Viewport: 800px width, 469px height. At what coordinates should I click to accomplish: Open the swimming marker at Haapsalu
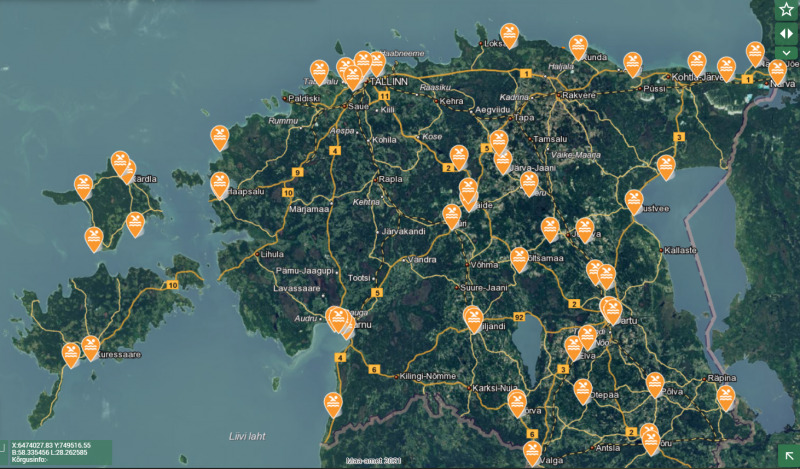(x=220, y=183)
